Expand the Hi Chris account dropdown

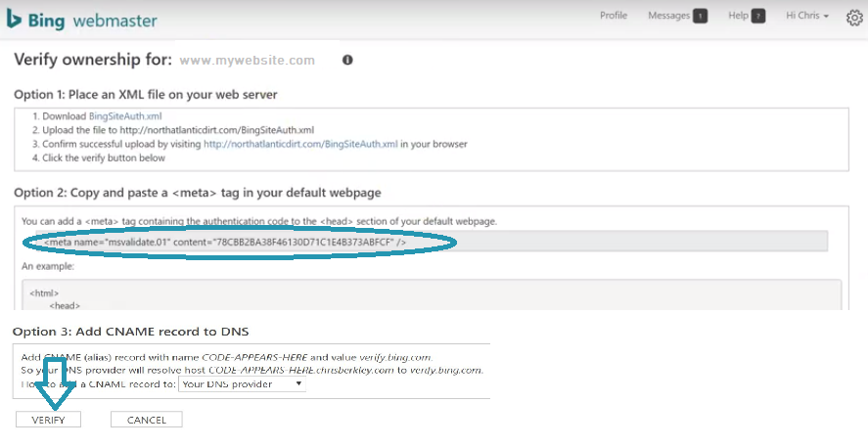807,16
